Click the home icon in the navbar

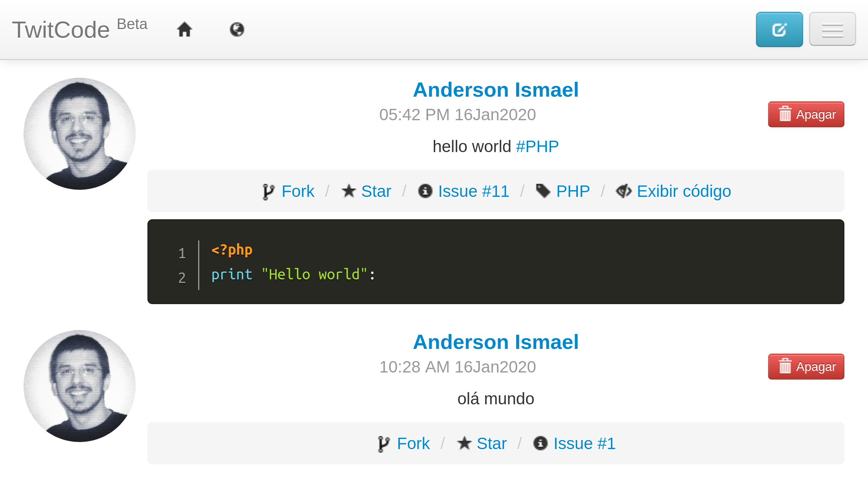(185, 29)
